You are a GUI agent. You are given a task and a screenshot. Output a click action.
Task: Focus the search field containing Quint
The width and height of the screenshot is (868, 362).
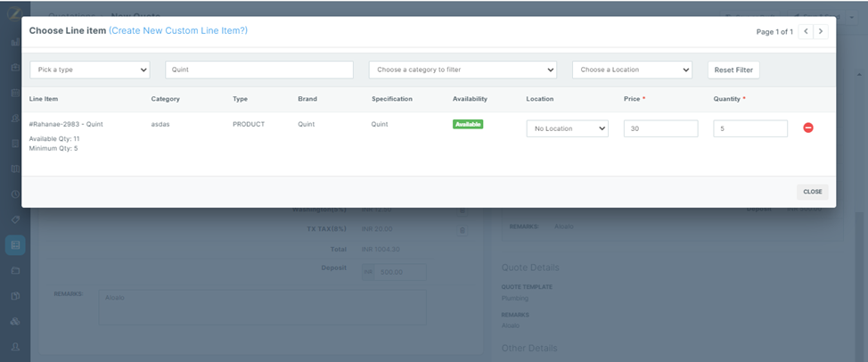coord(259,70)
